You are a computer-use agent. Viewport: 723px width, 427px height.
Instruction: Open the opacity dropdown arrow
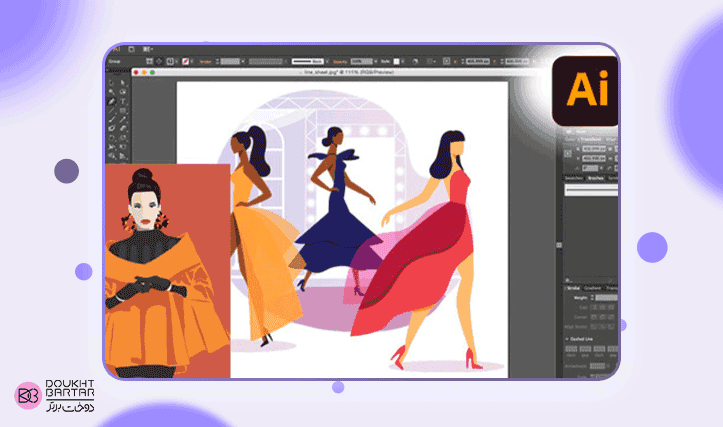pos(376,61)
